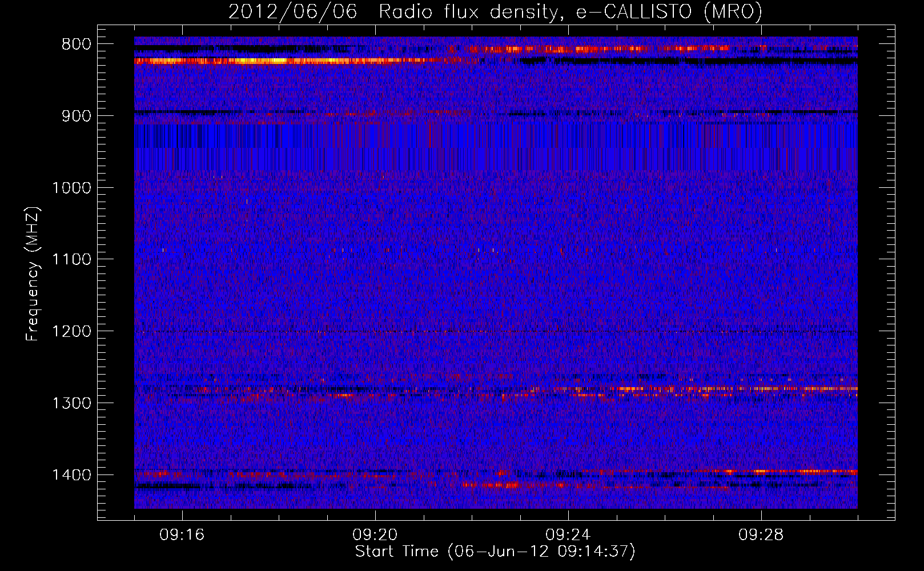
Task: Click the plot title "2012/06/06 Radio flux density, e-CALLISTO (MRO)"
Action: tap(495, 12)
